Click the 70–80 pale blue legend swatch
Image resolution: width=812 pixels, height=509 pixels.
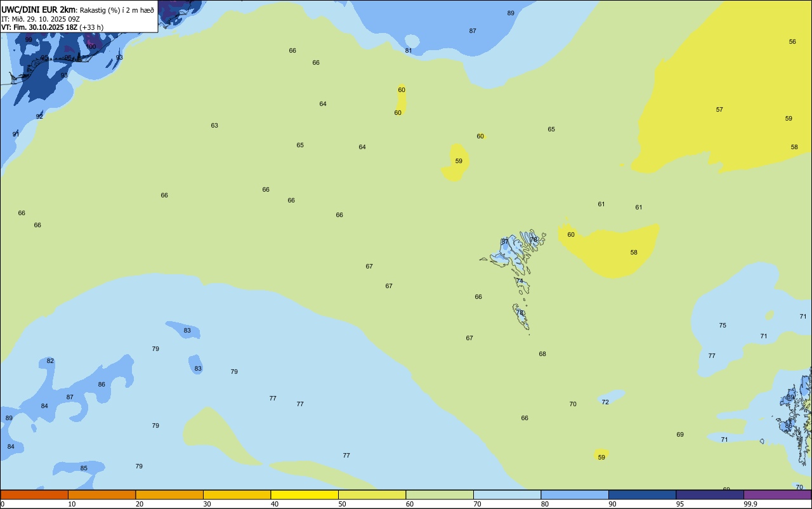pos(507,494)
